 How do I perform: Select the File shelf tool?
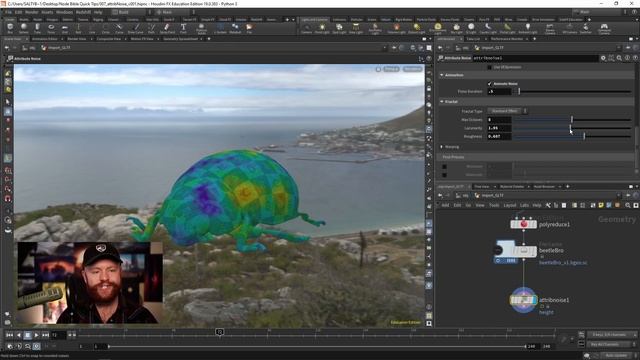click(x=249, y=28)
